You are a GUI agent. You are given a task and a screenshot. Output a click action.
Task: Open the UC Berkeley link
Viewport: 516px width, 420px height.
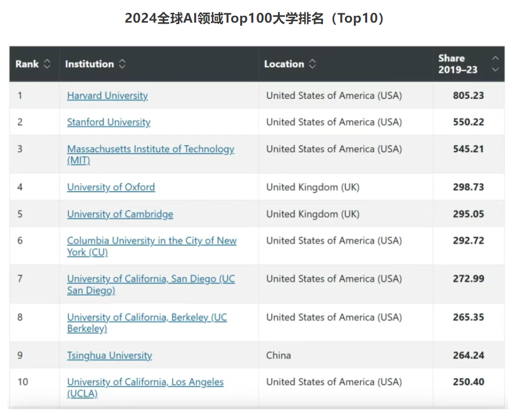pos(147,323)
